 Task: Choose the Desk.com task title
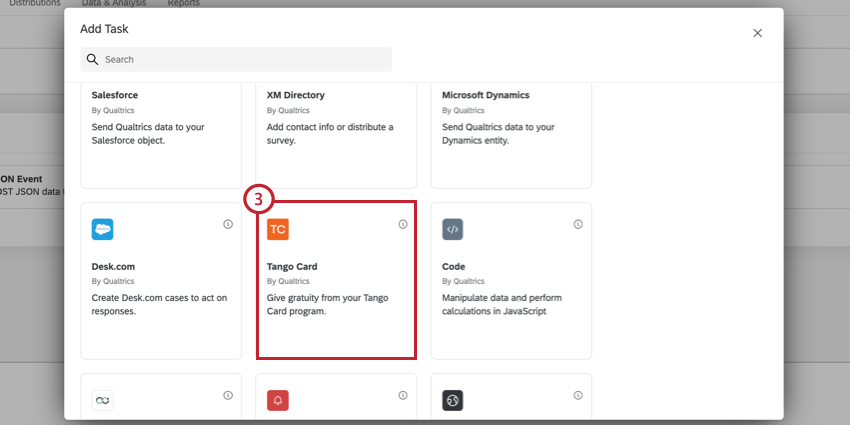[113, 267]
